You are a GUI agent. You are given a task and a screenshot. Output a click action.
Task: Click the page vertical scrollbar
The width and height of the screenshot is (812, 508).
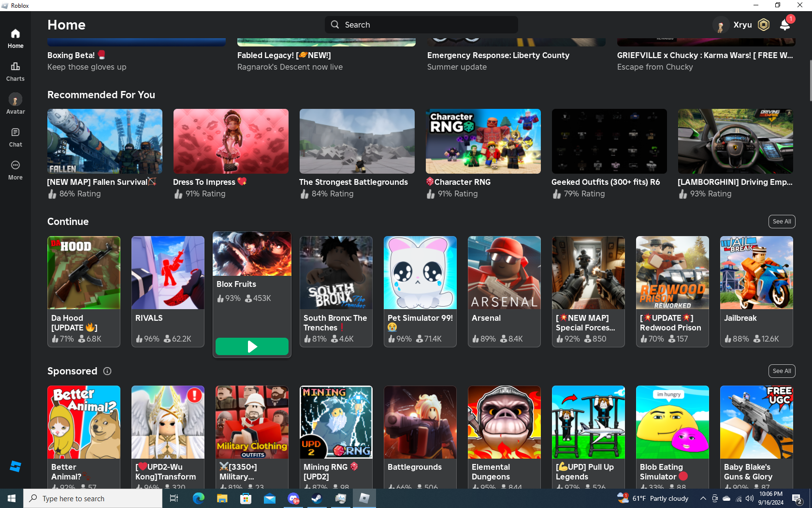[x=810, y=81]
